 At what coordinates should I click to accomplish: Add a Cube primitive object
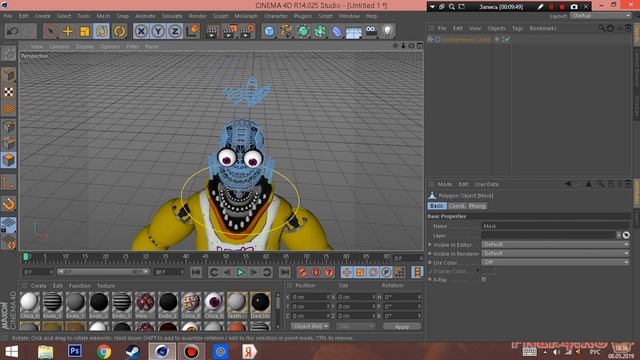(x=269, y=31)
